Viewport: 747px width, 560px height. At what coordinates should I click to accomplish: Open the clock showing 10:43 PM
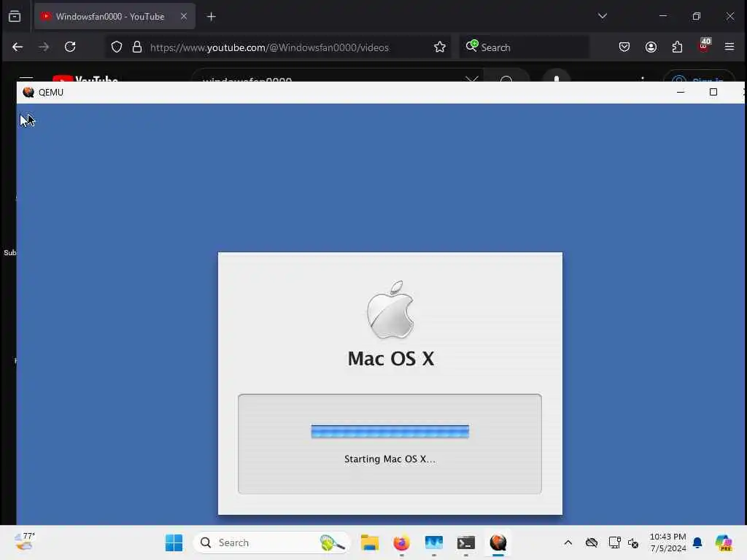tap(668, 542)
